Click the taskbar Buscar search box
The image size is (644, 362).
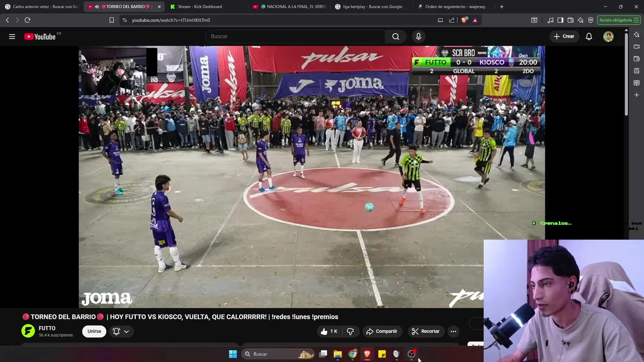(x=278, y=354)
